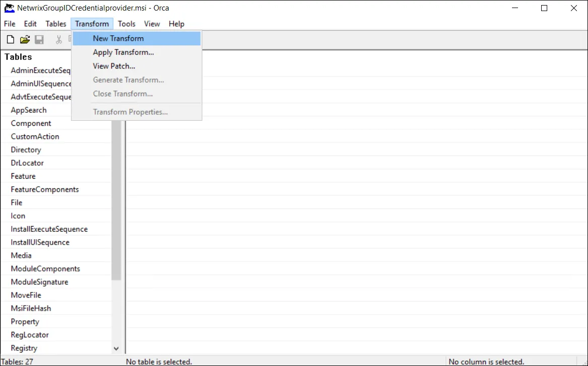Open the Tables menu

[56, 24]
